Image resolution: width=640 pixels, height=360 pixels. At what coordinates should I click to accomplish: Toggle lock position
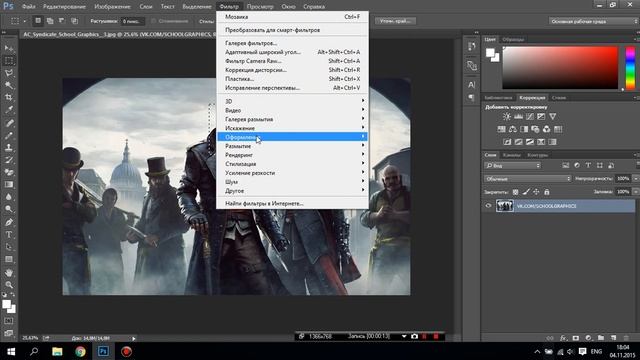(536, 192)
